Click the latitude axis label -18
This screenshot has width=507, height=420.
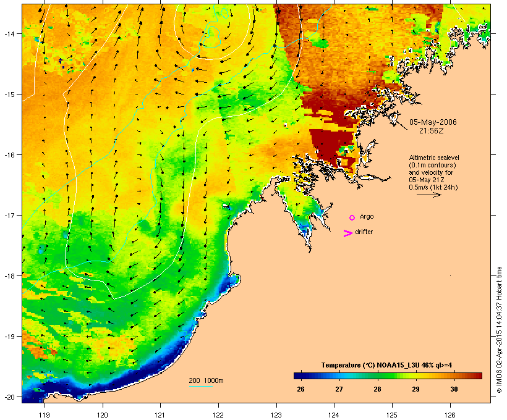[x=9, y=275]
